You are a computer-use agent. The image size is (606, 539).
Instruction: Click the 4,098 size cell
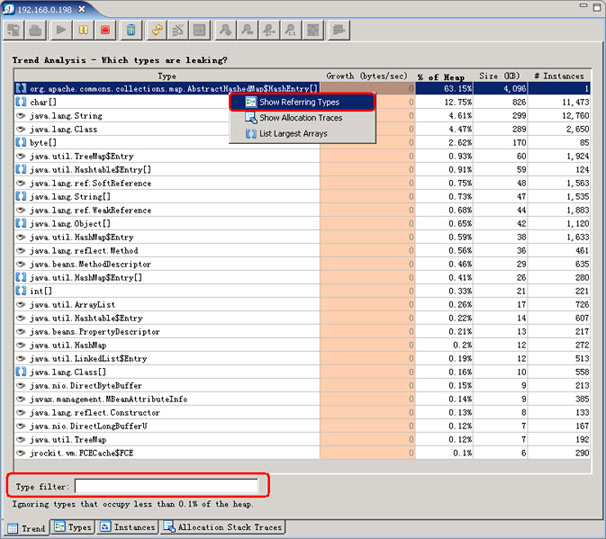click(500, 88)
